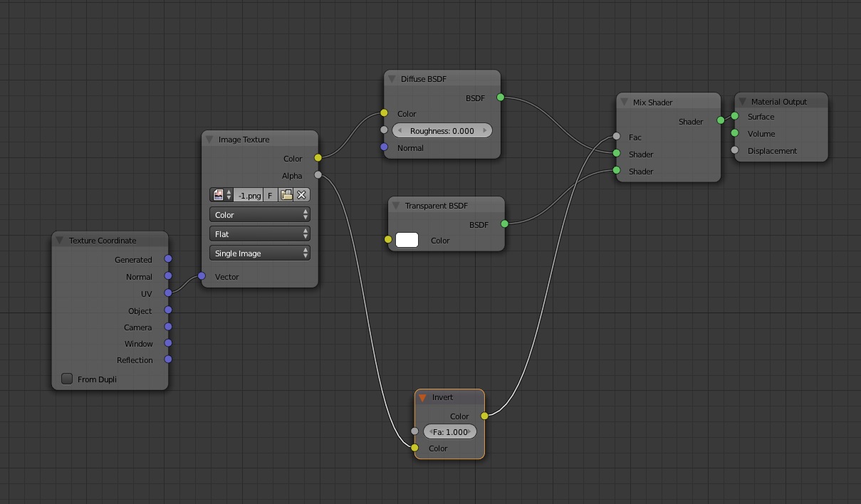Click Material Output Volume socket
This screenshot has width=861, height=504.
tap(734, 132)
